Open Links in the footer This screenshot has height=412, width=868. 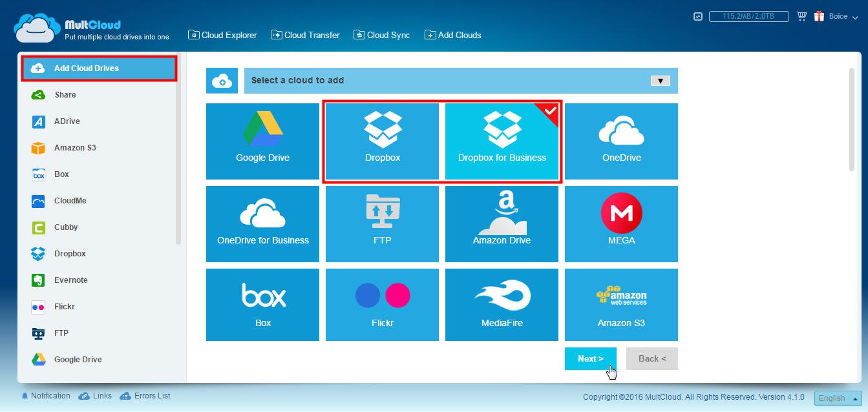click(x=95, y=396)
